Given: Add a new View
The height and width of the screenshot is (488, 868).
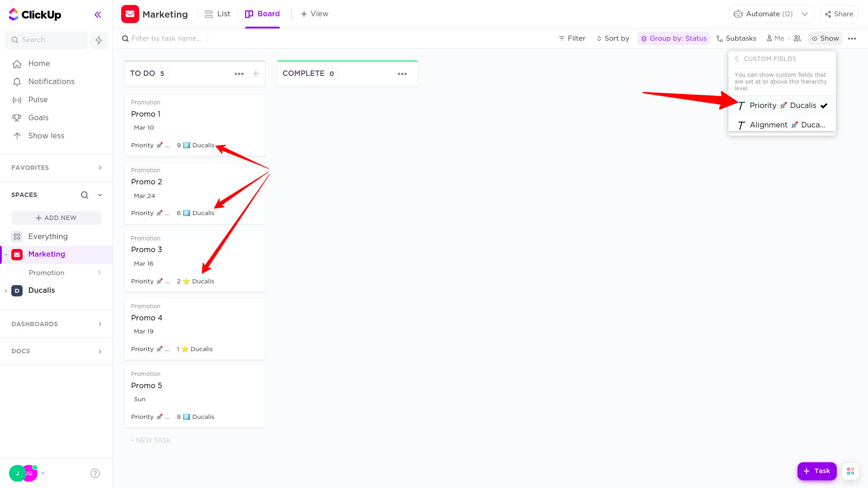Looking at the screenshot, I should (x=315, y=14).
